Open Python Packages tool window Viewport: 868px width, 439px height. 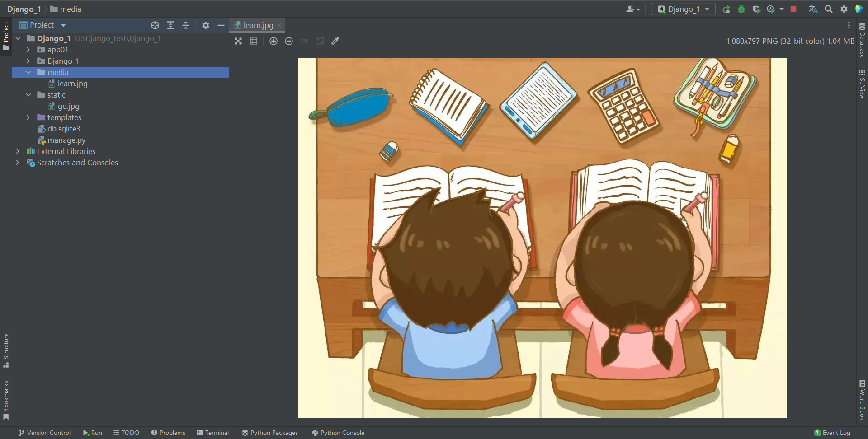pyautogui.click(x=270, y=433)
